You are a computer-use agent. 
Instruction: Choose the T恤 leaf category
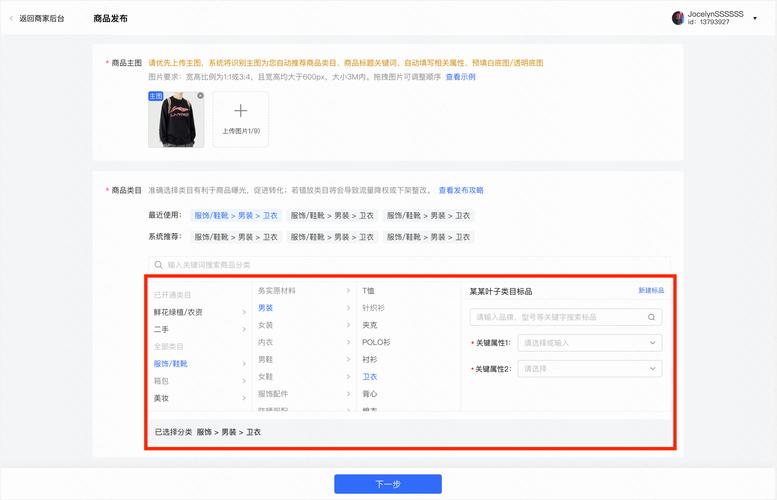pyautogui.click(x=368, y=291)
